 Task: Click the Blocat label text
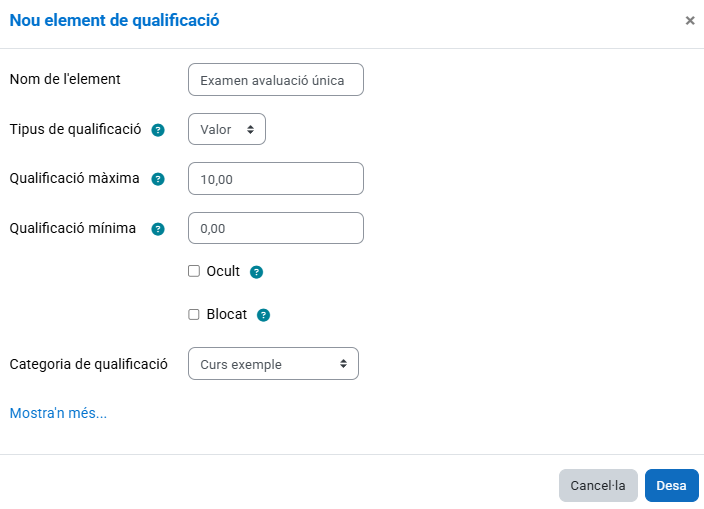click(x=227, y=314)
